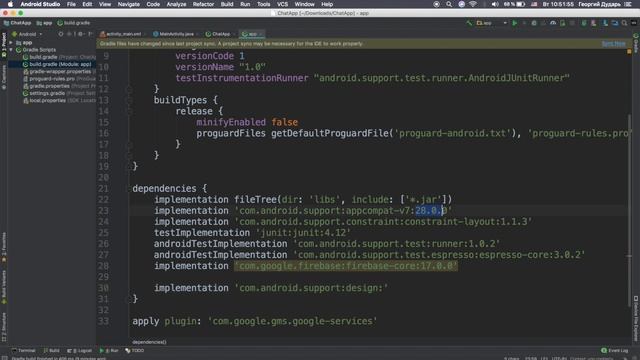Click the Sync Now link
The image size is (640, 360).
[613, 44]
